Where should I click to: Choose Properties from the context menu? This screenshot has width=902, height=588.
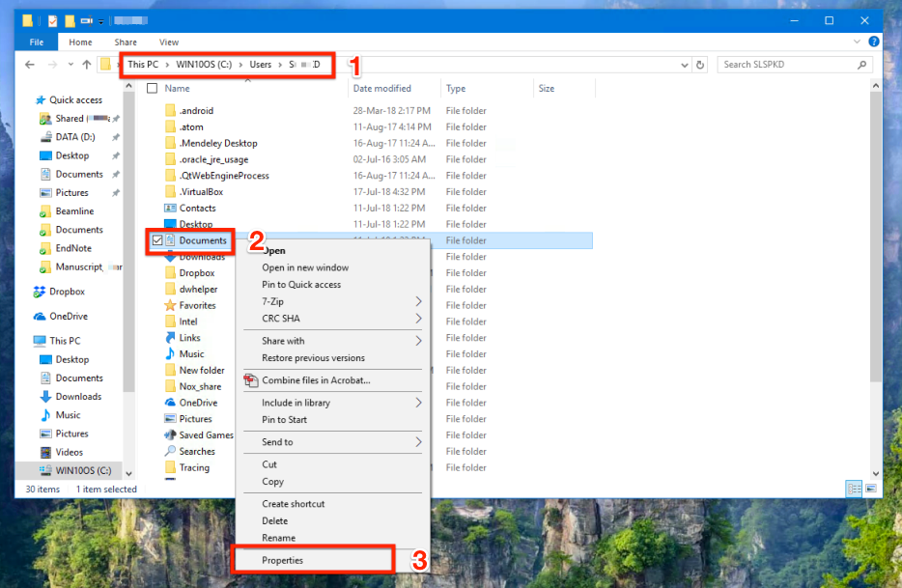282,560
